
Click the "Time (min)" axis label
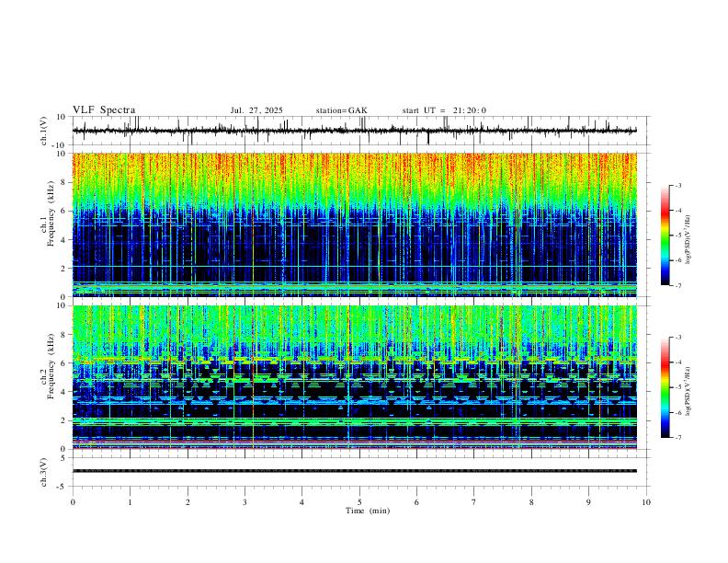368,511
